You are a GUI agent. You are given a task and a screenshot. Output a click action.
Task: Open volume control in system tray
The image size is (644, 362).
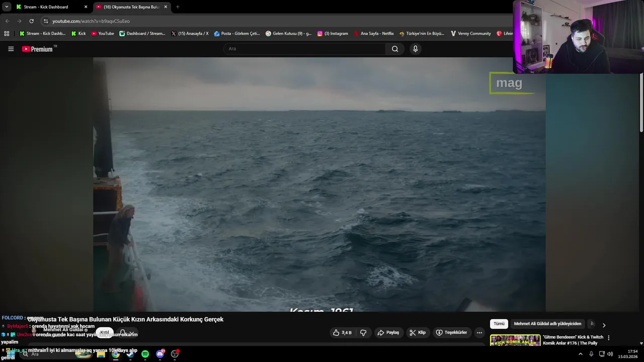coord(610,354)
